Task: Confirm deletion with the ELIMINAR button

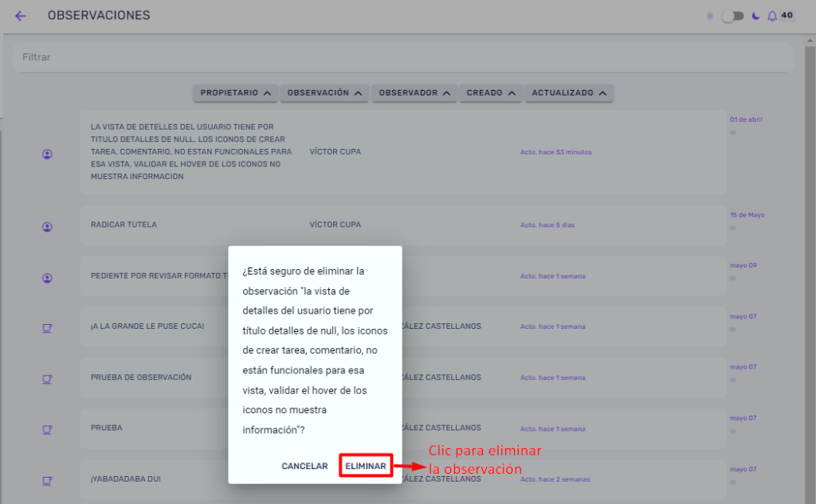Action: [x=366, y=466]
